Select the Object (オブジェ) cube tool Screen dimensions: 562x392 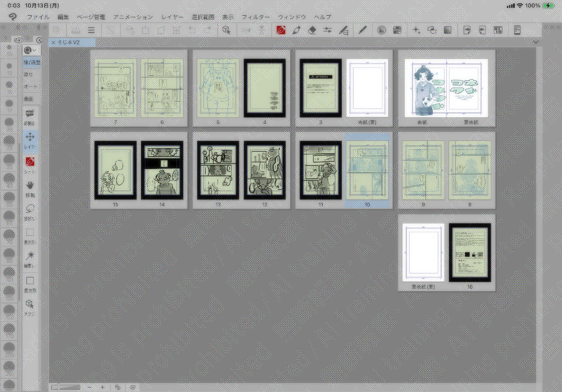[30, 304]
